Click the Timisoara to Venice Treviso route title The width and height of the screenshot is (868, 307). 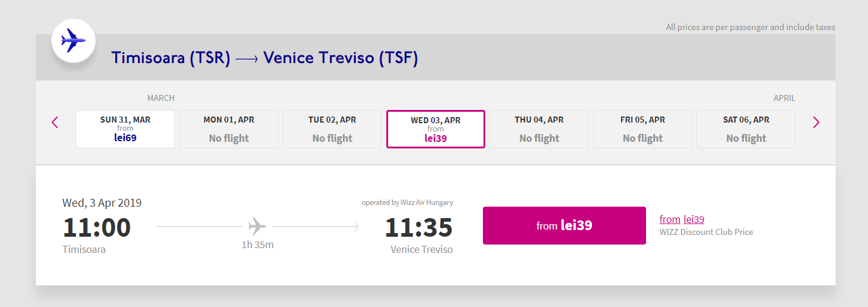[265, 58]
